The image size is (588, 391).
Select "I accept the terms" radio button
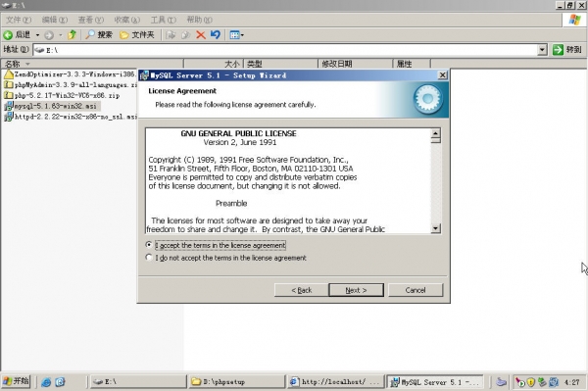[149, 244]
